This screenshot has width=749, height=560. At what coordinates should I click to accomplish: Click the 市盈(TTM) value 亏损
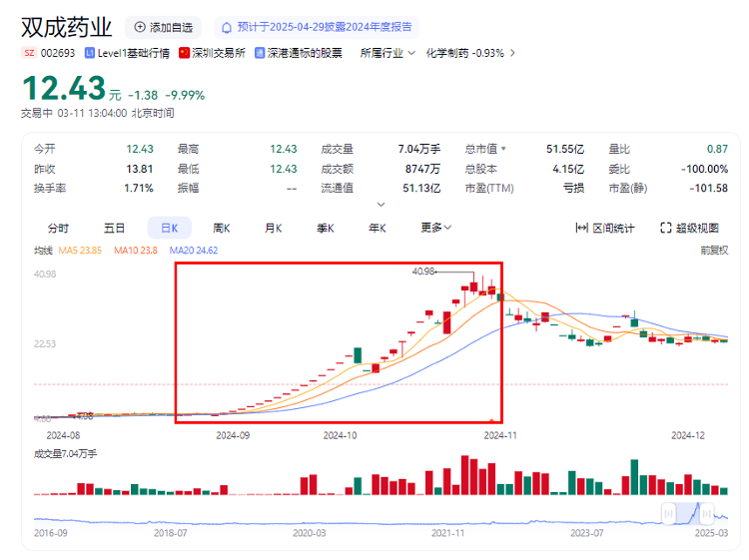573,188
